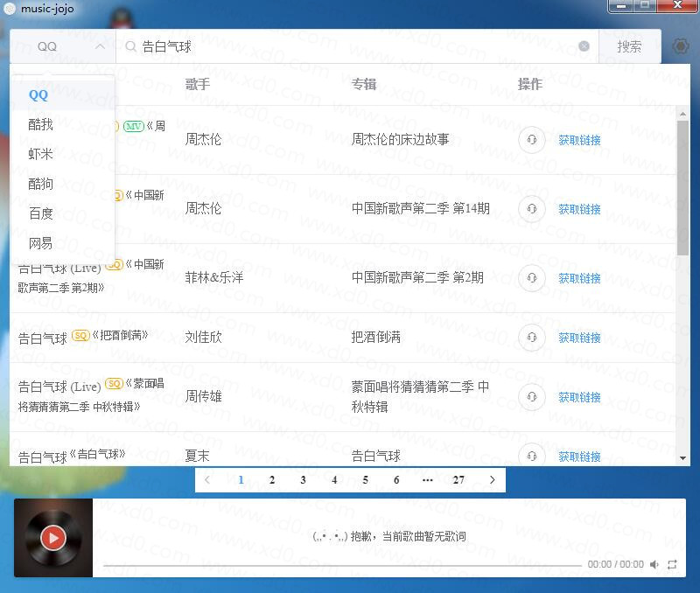Get link for 刘佳欣 把酒倒满 track
The height and width of the screenshot is (593, 700).
[x=579, y=338]
